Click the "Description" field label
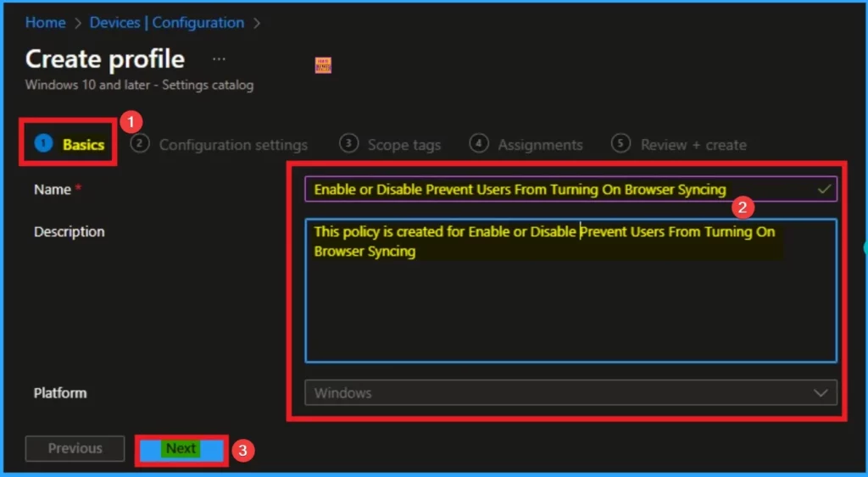Viewport: 868px width, 477px height. (x=70, y=231)
